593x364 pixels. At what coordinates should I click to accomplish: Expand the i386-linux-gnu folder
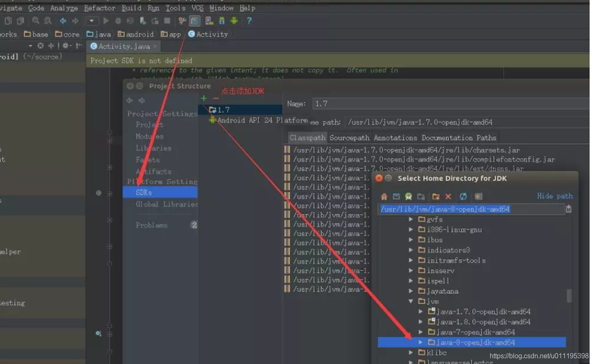click(x=411, y=230)
